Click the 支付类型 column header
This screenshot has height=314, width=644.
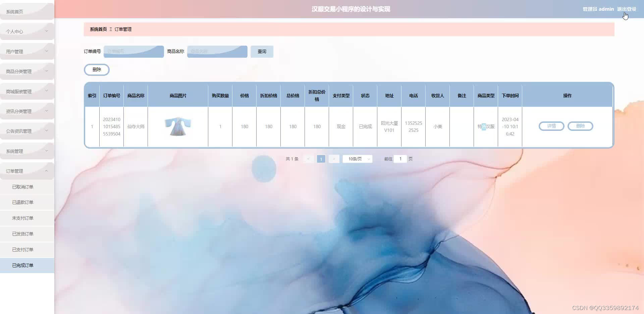coord(341,96)
